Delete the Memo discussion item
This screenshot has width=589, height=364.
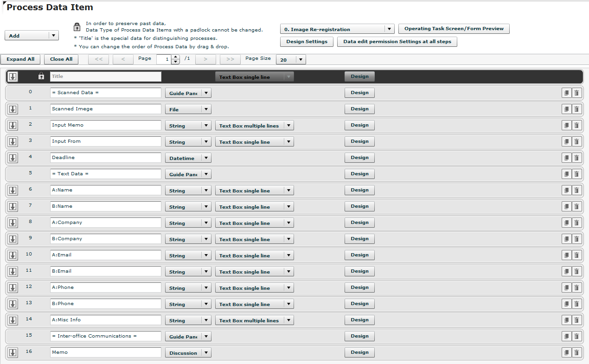click(x=576, y=352)
